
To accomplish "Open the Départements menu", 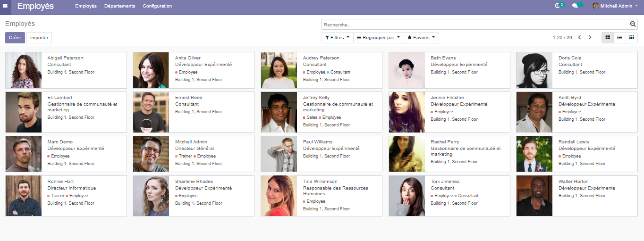I will click(x=119, y=6).
